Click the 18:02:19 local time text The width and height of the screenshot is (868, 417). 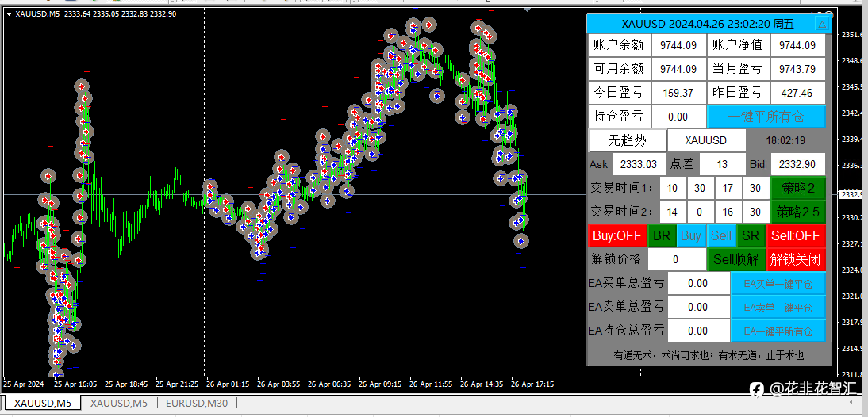point(785,140)
